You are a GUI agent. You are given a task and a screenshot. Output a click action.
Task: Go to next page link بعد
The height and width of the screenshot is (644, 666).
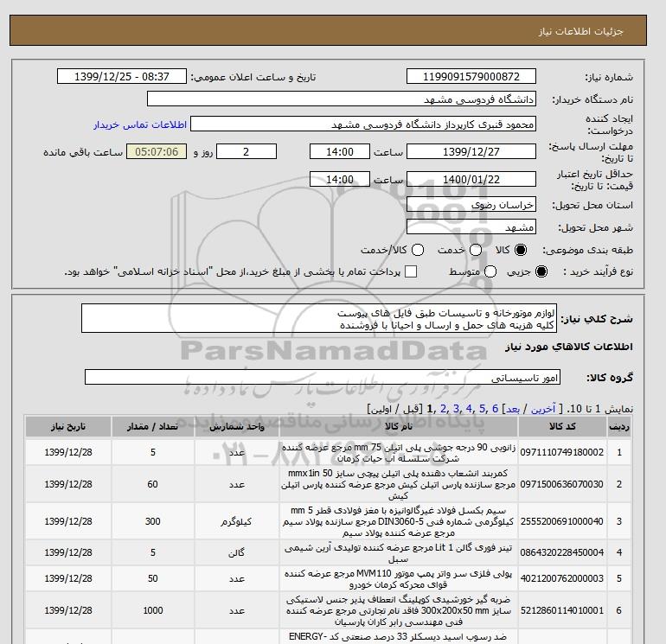point(513,409)
